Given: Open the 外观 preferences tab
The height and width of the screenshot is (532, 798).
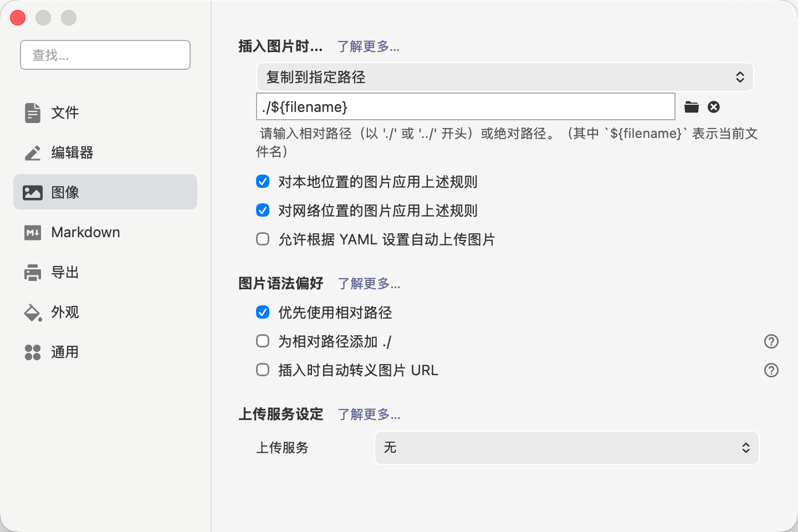Looking at the screenshot, I should click(65, 312).
